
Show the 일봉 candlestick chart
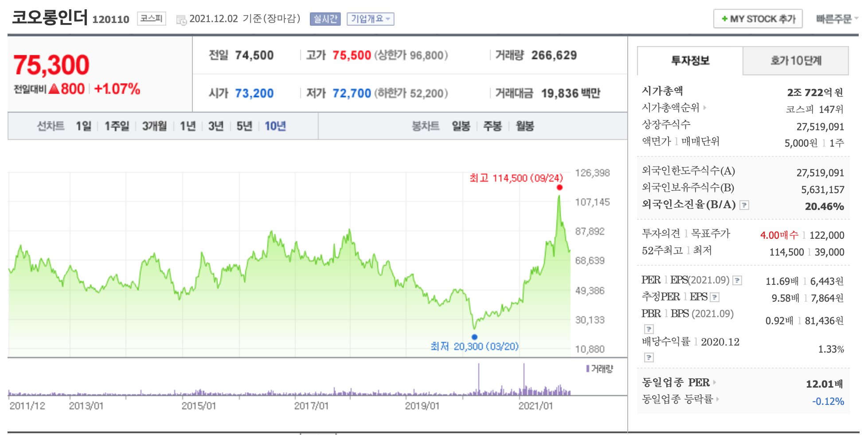point(461,126)
